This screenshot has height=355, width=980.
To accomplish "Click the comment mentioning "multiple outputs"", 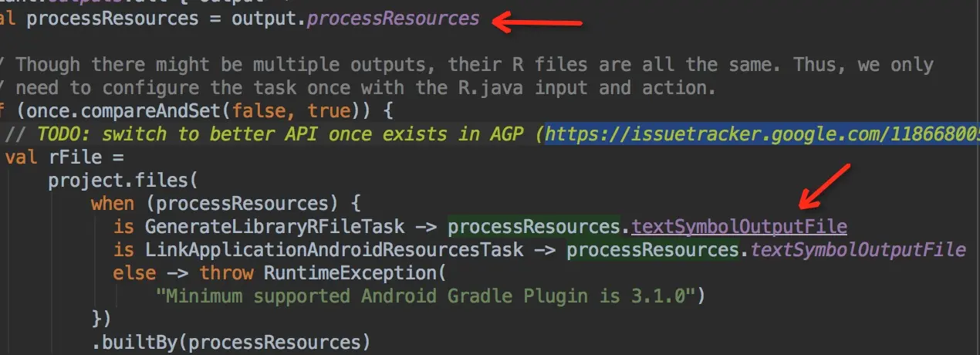I will [463, 65].
